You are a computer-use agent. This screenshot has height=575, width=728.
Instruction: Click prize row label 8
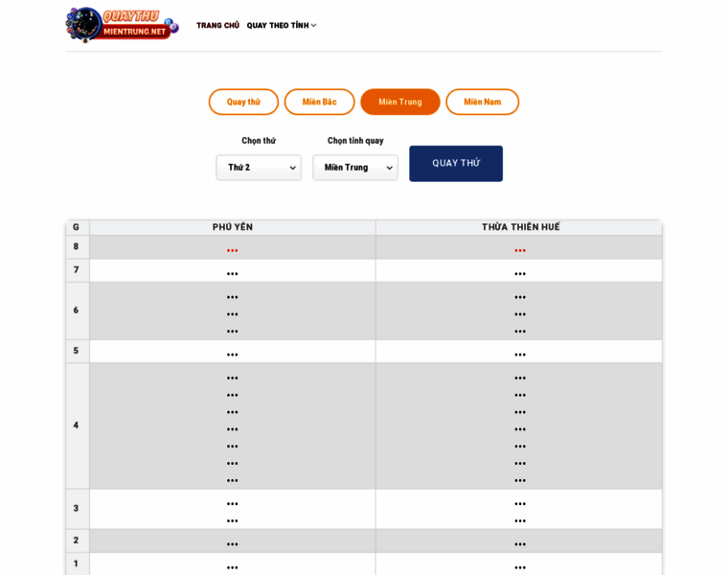(x=76, y=246)
